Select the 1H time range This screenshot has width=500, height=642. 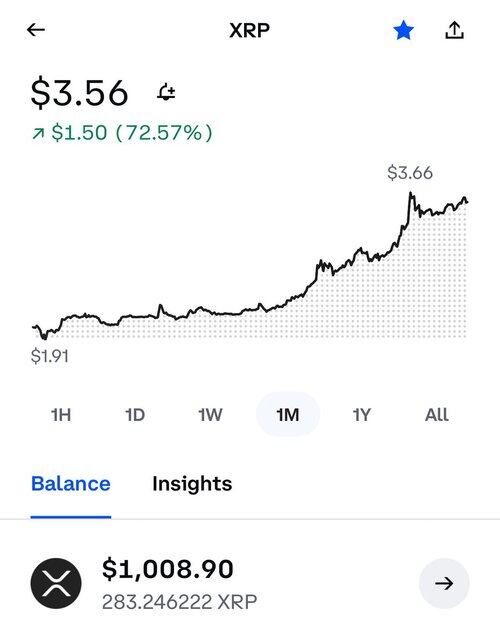(x=61, y=415)
